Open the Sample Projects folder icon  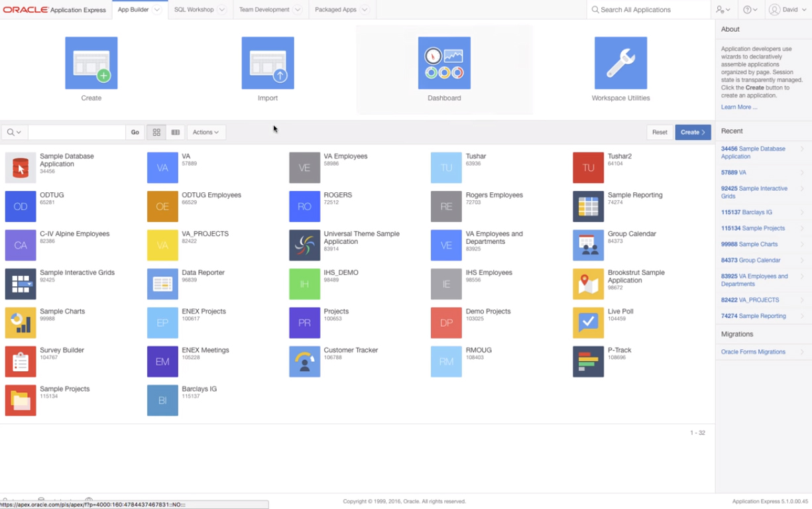21,400
